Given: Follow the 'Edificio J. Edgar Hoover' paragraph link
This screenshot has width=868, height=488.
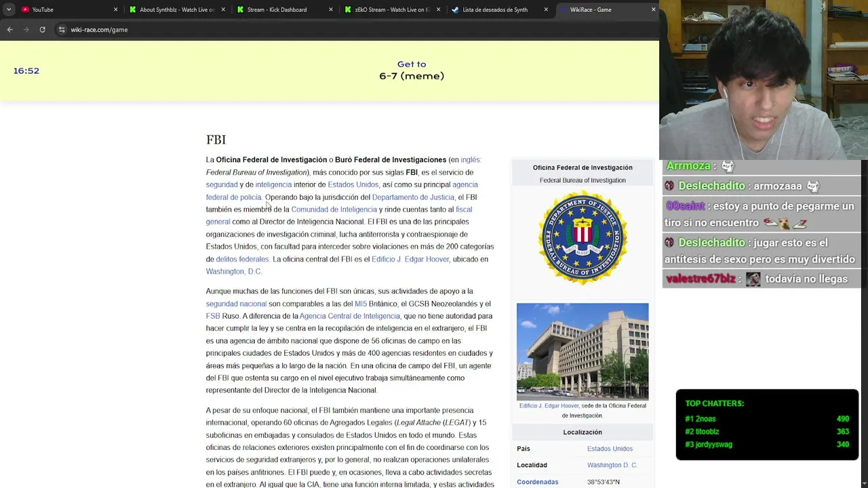Looking at the screenshot, I should (x=410, y=259).
